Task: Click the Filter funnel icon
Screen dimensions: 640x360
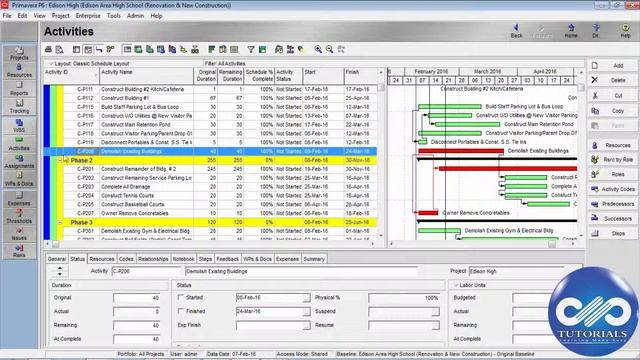Action: tap(251, 49)
